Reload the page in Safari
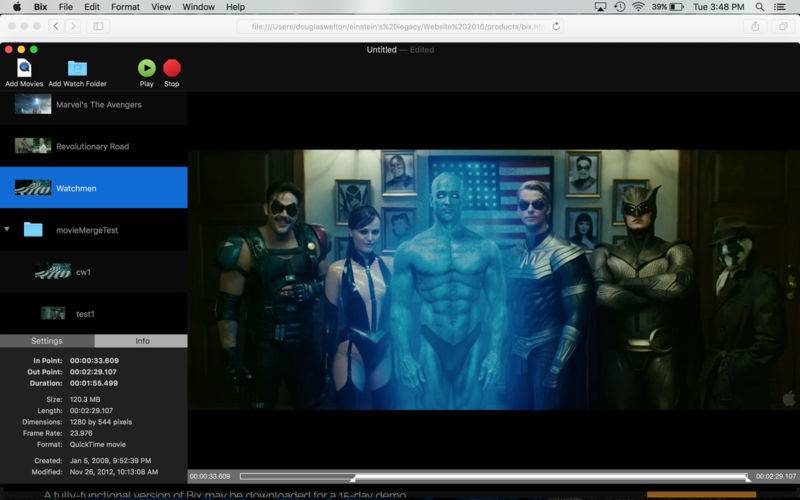The image size is (800, 500). click(x=556, y=26)
